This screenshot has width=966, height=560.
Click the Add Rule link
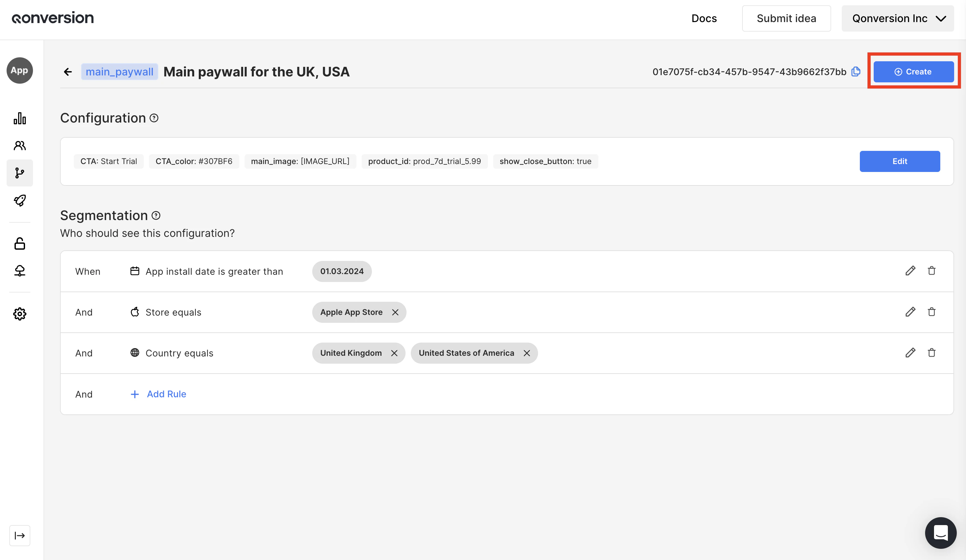(x=166, y=394)
